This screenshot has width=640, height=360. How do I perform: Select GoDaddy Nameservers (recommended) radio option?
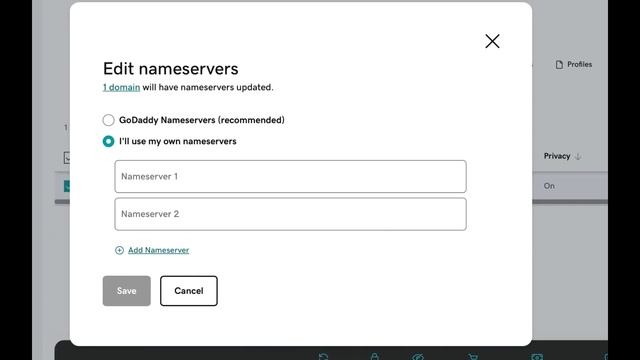coord(108,120)
